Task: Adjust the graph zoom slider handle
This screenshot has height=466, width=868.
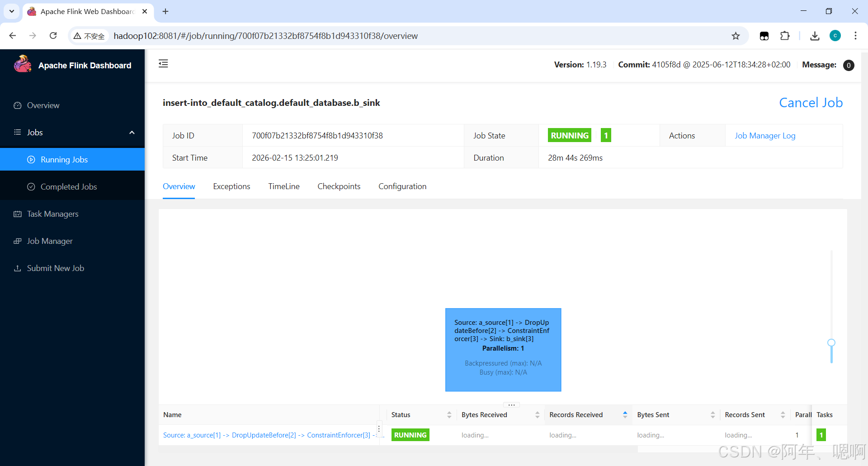Action: 831,342
